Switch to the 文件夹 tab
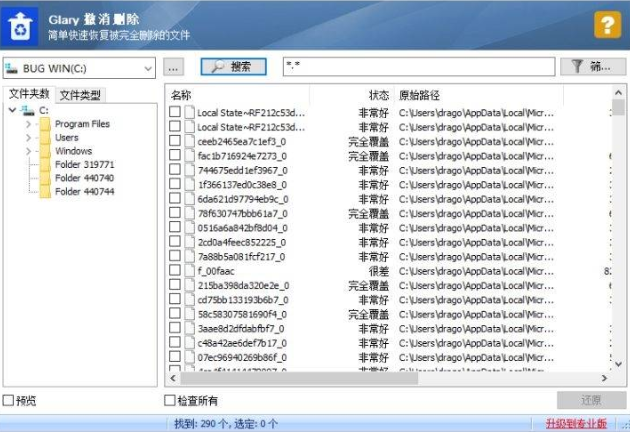This screenshot has width=630, height=434. 28,95
